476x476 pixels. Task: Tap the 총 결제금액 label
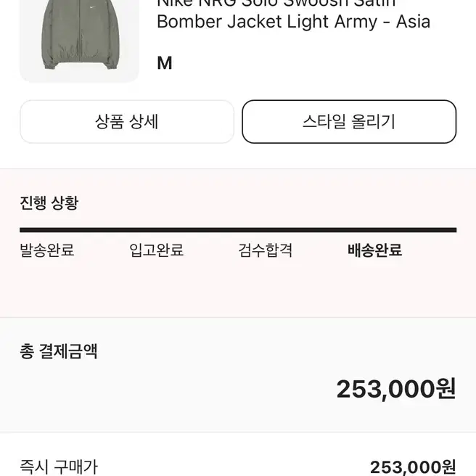tap(59, 351)
